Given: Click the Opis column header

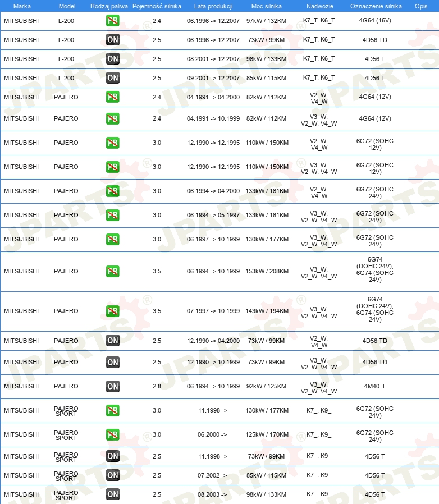Looking at the screenshot, I should tap(421, 6).
